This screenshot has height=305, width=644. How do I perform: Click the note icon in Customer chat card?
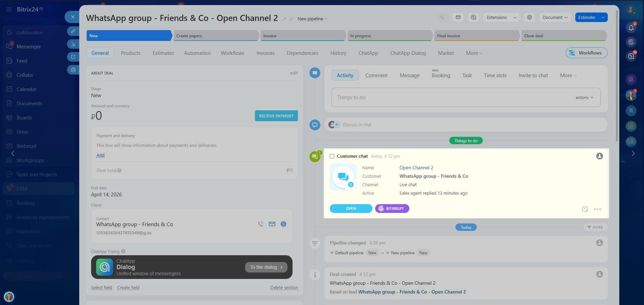[x=585, y=209]
